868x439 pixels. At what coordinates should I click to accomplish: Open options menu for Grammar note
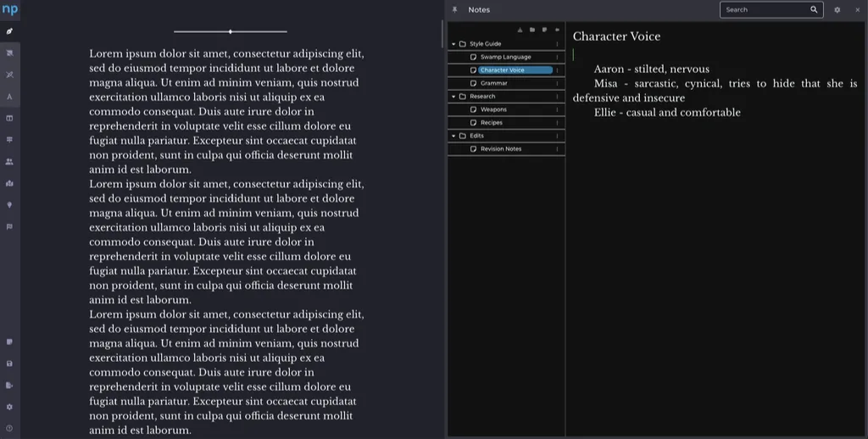point(557,83)
